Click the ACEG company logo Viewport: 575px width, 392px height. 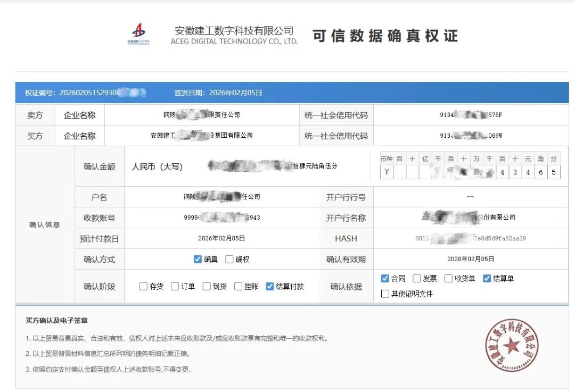(138, 34)
